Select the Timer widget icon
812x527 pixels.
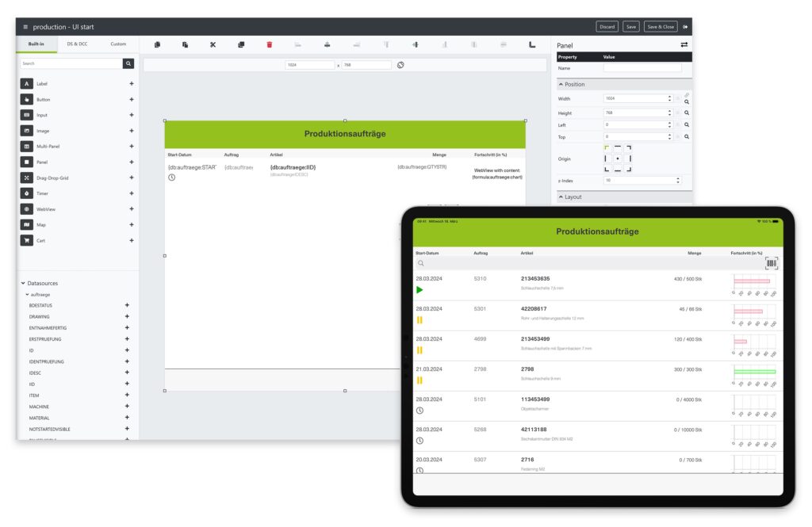point(26,193)
